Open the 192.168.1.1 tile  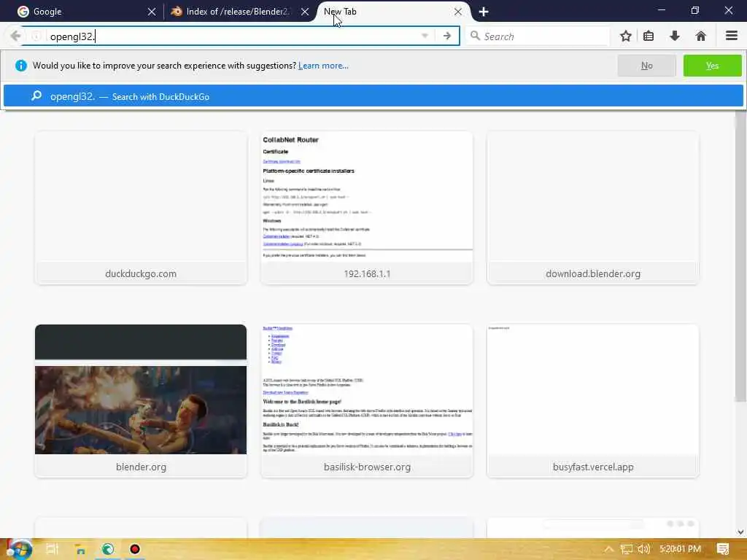click(367, 208)
